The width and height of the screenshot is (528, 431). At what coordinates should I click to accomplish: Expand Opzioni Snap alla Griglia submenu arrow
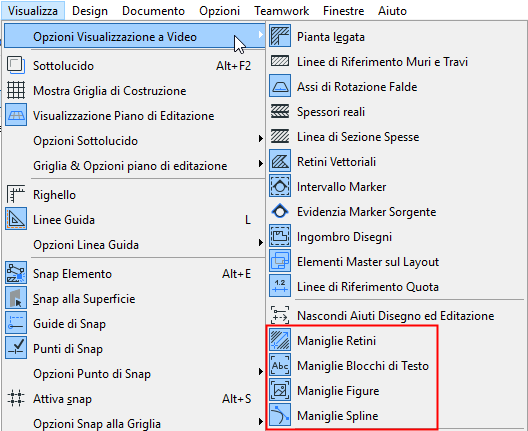261,421
